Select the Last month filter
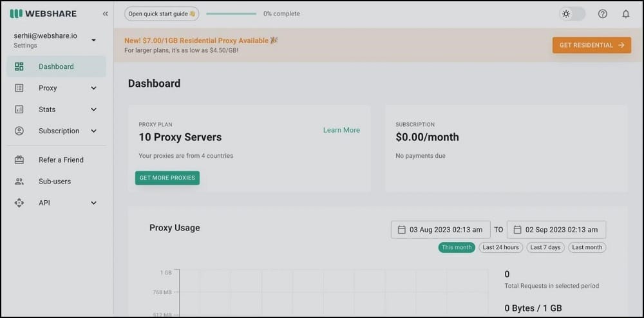 click(x=587, y=247)
